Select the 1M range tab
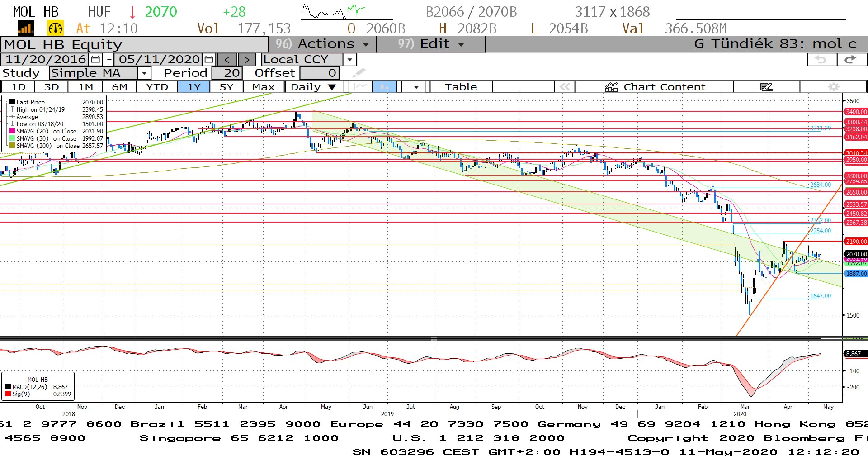This screenshot has height=470, width=868. [x=85, y=86]
